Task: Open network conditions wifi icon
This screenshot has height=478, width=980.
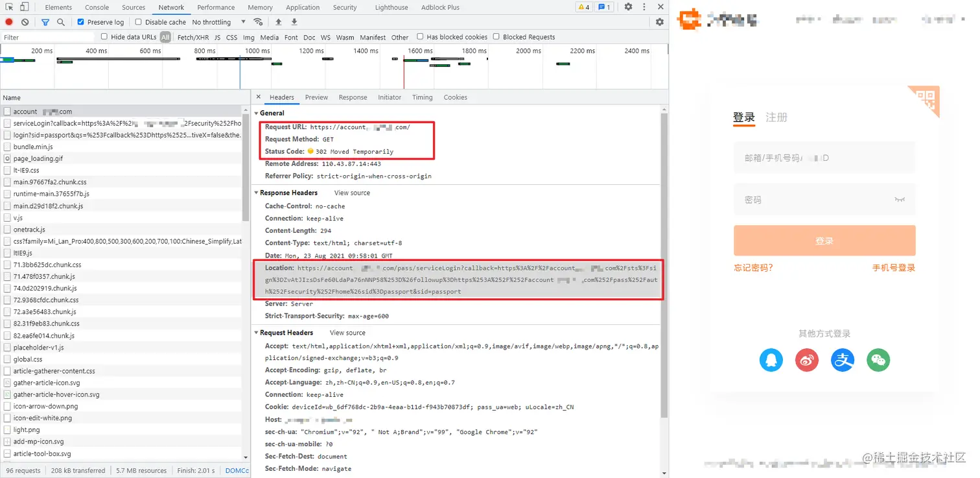Action: (258, 22)
